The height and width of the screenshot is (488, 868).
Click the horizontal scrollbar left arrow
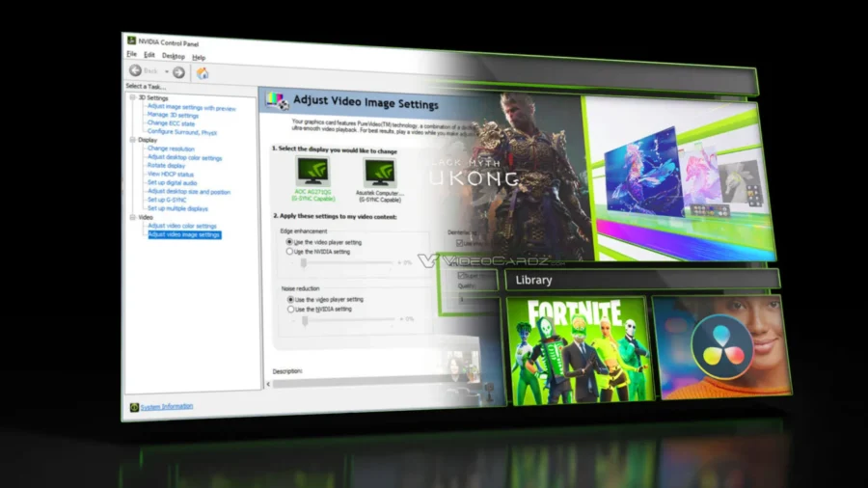[268, 384]
